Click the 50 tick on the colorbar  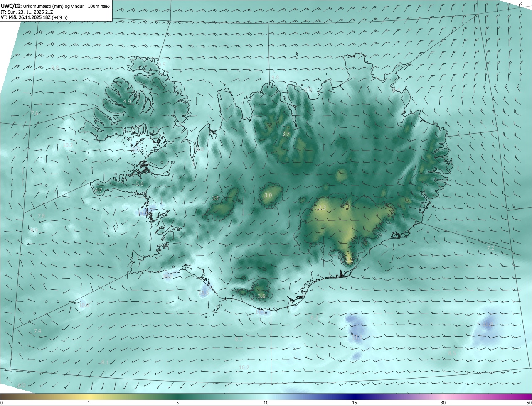coord(529,403)
